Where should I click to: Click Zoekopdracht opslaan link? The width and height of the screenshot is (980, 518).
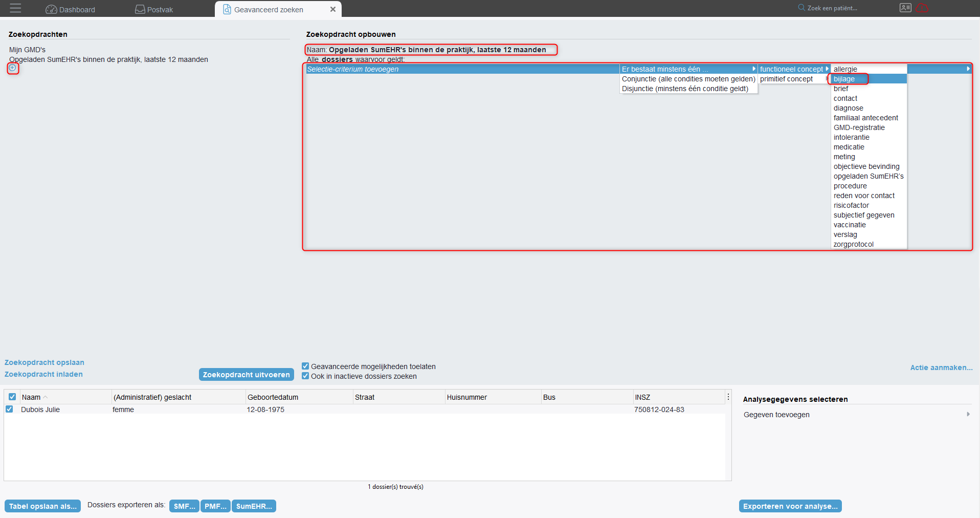pyautogui.click(x=44, y=362)
